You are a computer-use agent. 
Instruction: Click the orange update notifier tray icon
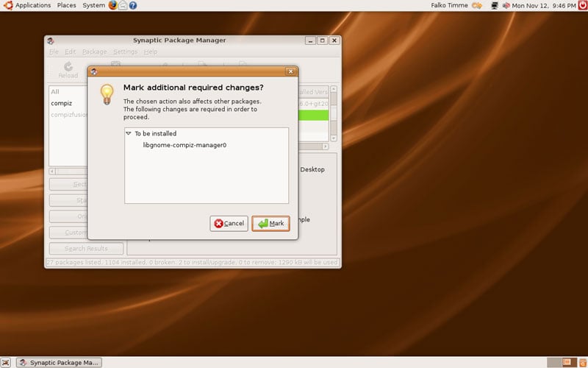pyautogui.click(x=476, y=5)
